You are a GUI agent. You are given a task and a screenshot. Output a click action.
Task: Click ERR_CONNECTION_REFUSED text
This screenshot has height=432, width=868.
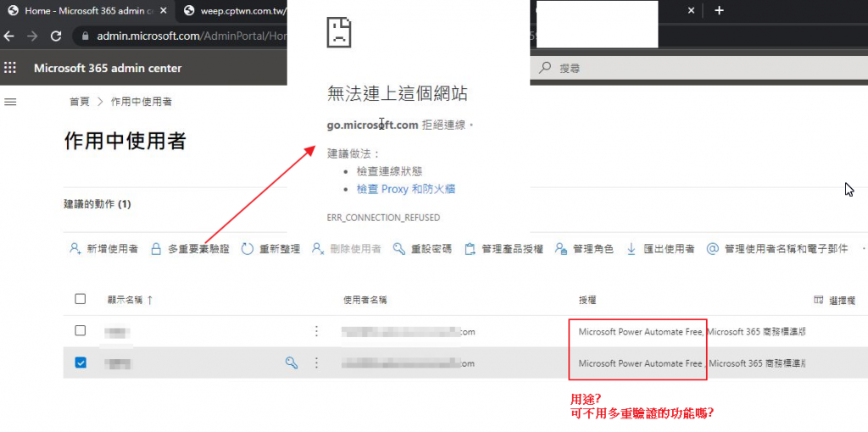pos(384,218)
